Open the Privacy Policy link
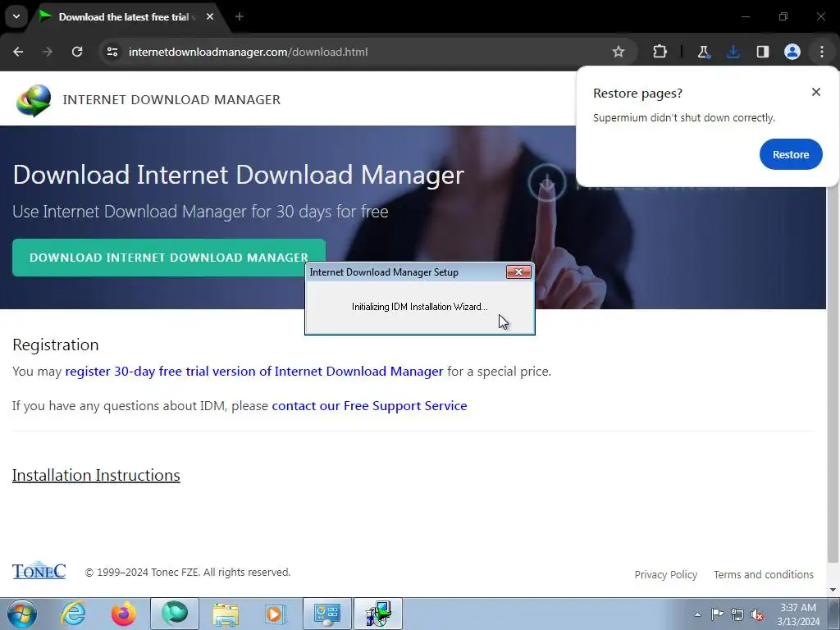Viewport: 840px width, 630px height. [x=666, y=574]
